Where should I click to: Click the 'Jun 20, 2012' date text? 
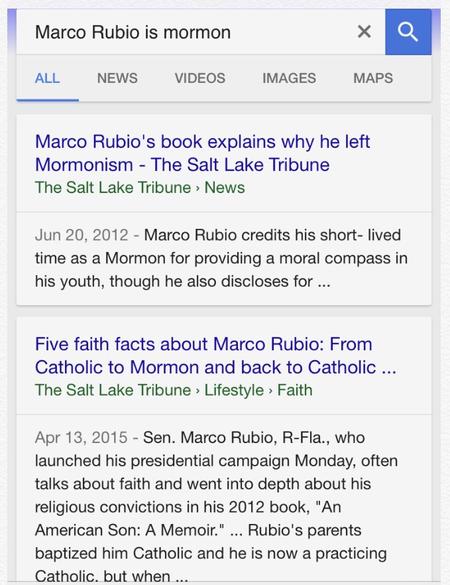(81, 235)
